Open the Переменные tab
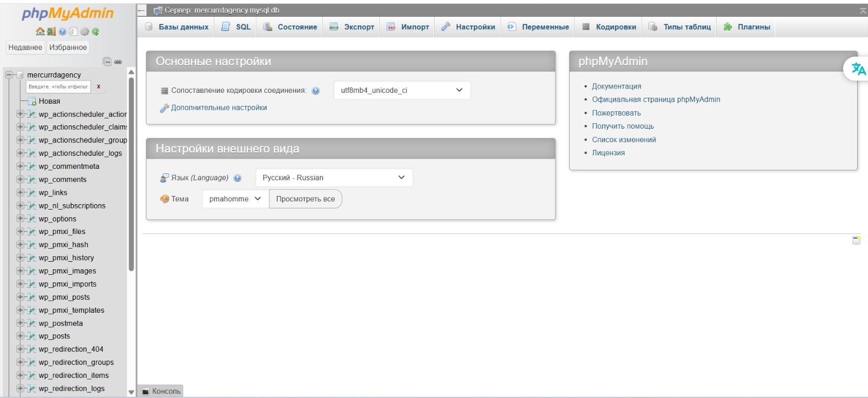This screenshot has height=398, width=868. point(538,27)
